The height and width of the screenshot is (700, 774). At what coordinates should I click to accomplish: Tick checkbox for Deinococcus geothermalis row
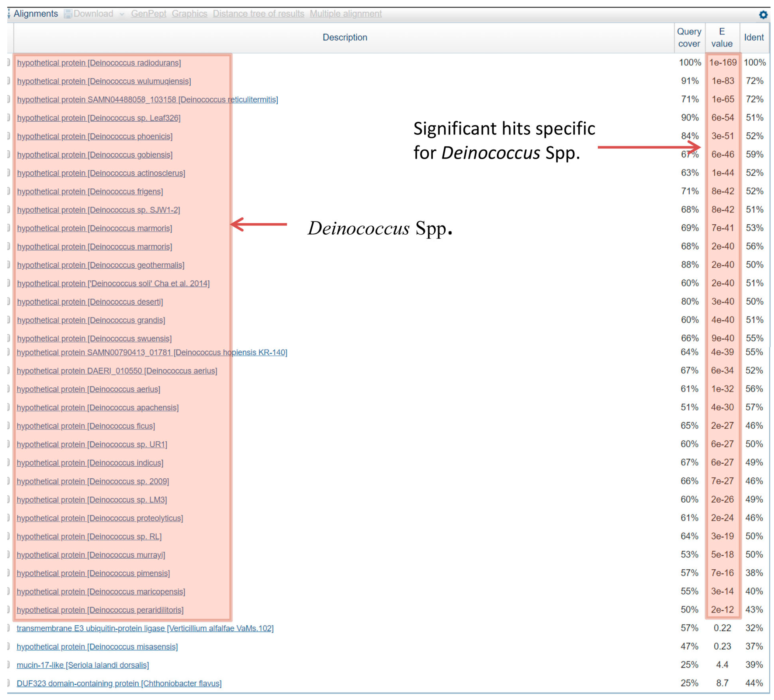tap(9, 265)
